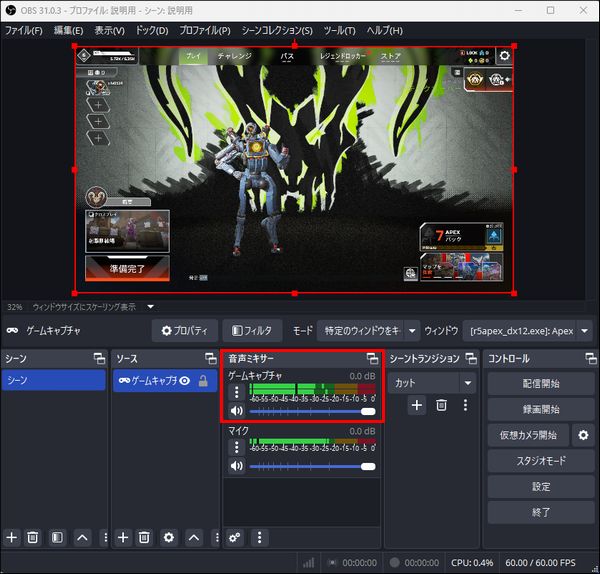Float the ソース dock with popout icon
This screenshot has width=600, height=574.
pos(211,359)
